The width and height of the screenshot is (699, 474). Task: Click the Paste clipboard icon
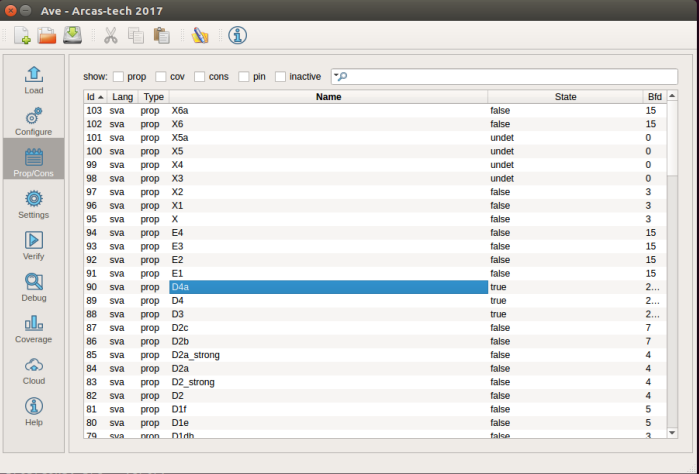click(x=161, y=35)
